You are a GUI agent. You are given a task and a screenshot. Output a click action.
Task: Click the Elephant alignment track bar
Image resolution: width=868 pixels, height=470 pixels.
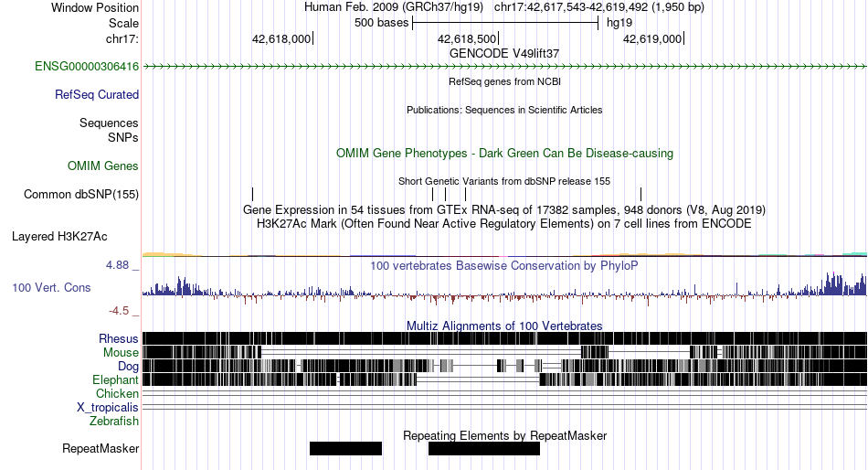pos(504,379)
